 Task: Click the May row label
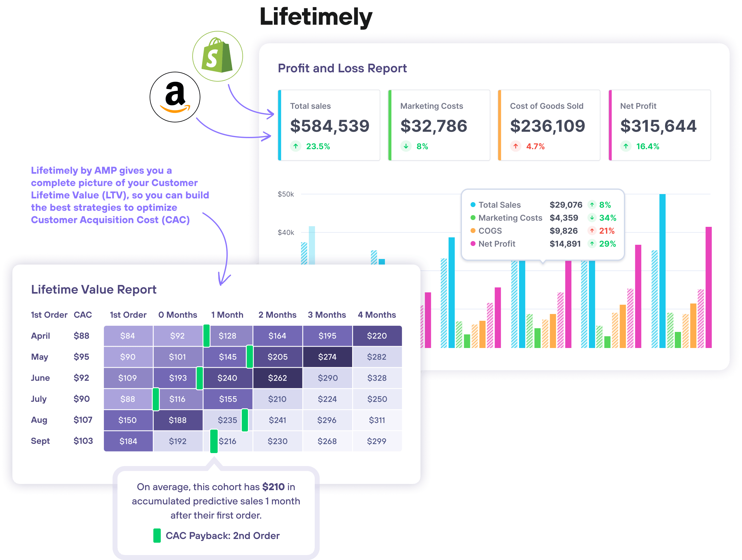(40, 357)
